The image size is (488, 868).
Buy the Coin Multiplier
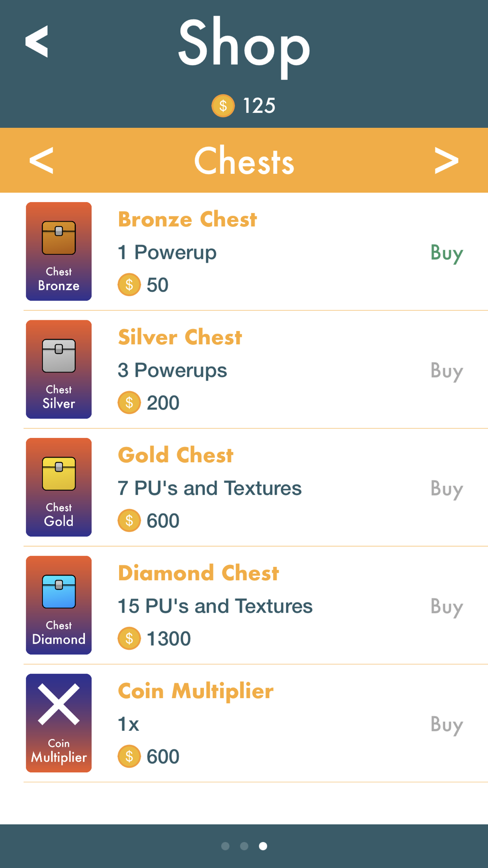tap(447, 725)
